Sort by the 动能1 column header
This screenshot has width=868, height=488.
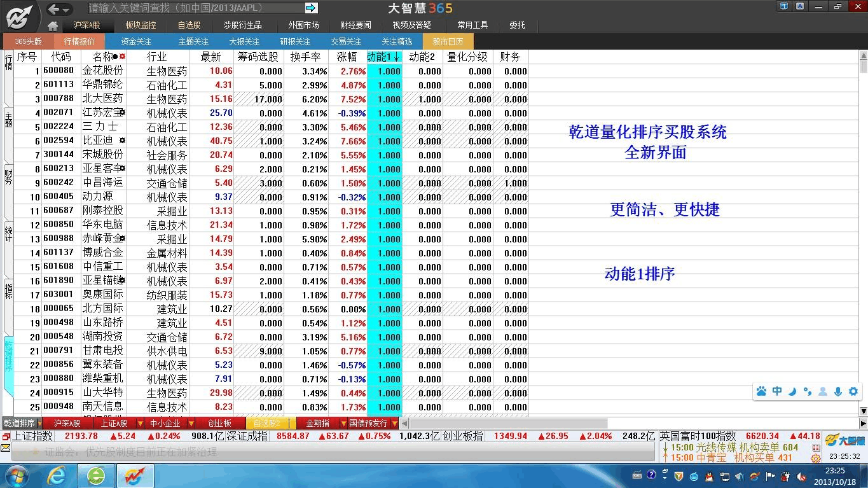[x=384, y=57]
